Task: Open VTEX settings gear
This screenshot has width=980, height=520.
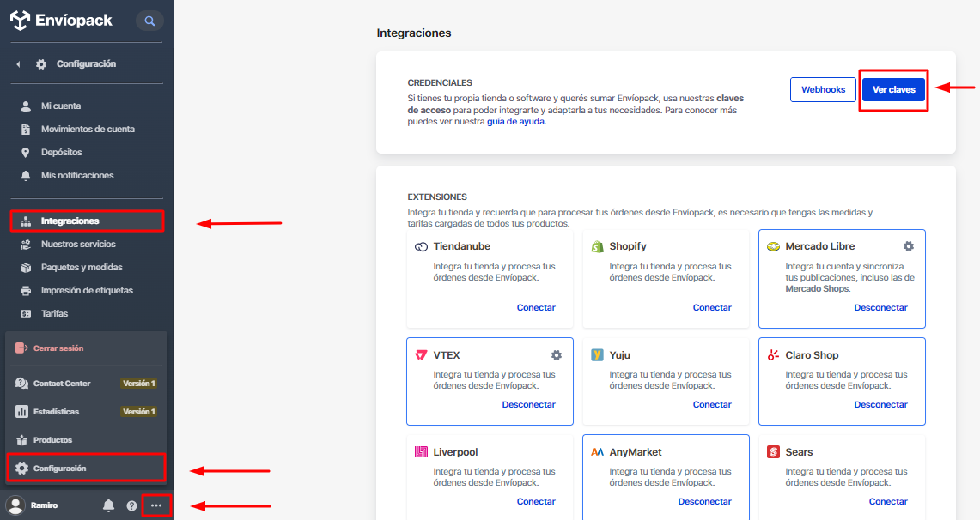Action: coord(557,355)
